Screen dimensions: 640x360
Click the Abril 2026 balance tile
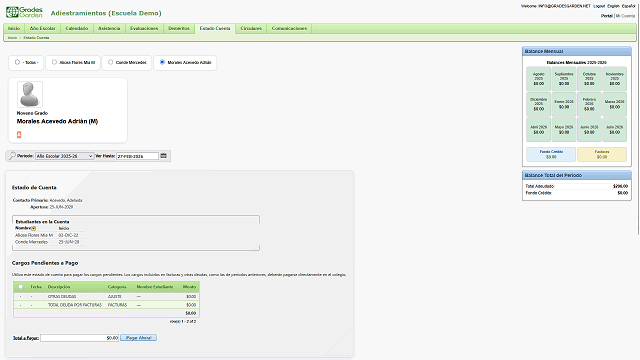coord(538,130)
